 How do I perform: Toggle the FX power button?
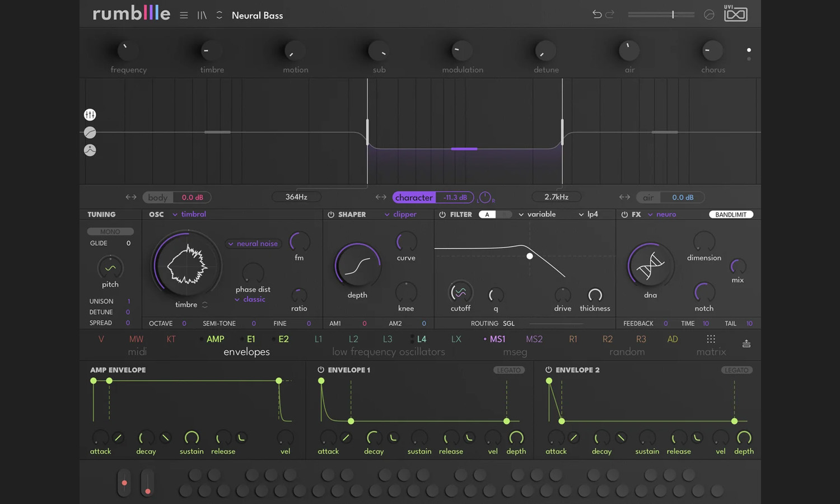624,214
